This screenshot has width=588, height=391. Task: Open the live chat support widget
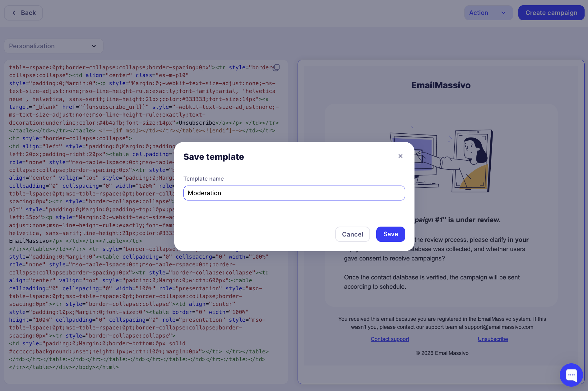point(571,375)
